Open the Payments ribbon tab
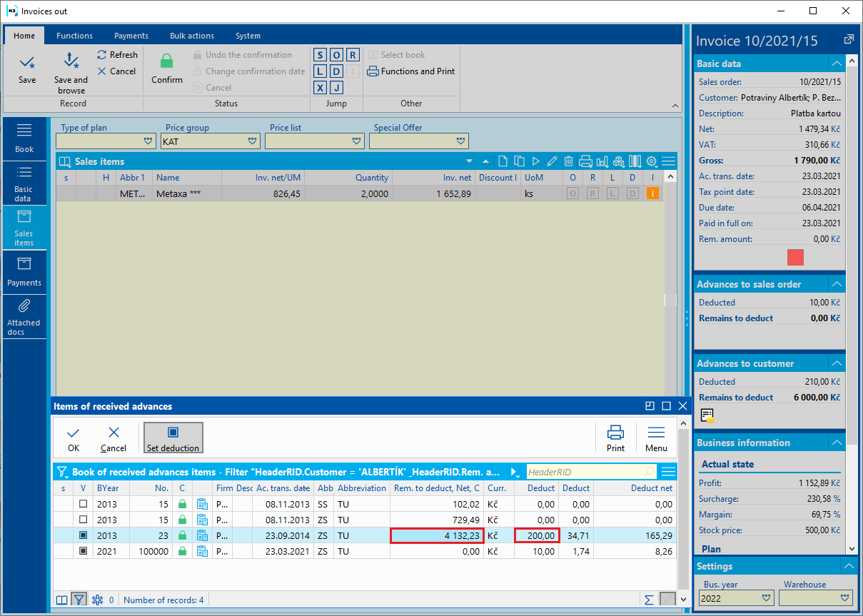The width and height of the screenshot is (863, 616). click(x=131, y=36)
